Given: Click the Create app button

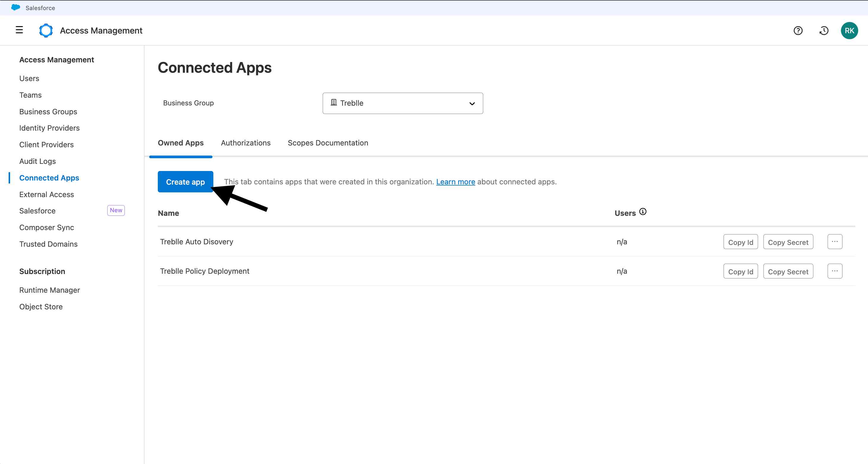Looking at the screenshot, I should [x=185, y=182].
